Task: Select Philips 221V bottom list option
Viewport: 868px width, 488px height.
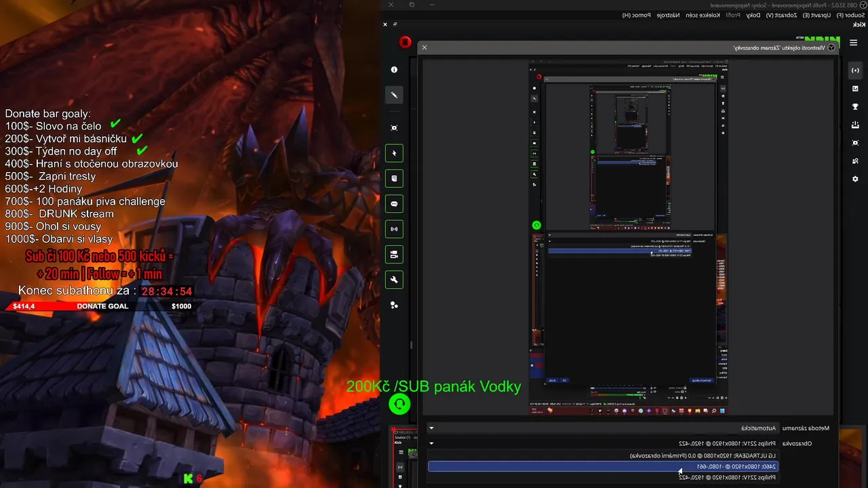Action: [603, 477]
